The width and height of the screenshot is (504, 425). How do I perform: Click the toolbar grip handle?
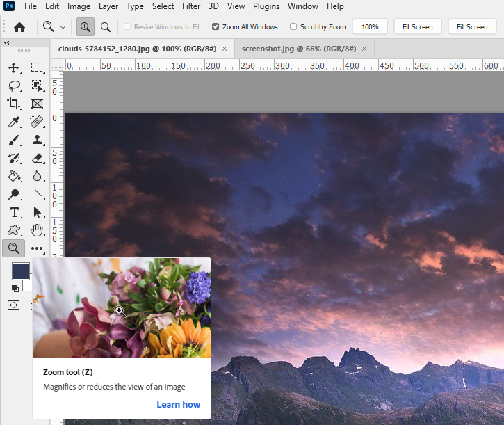coord(24,51)
